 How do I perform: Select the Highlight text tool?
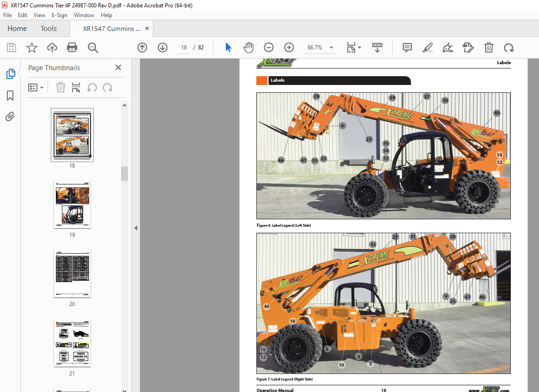[x=427, y=48]
